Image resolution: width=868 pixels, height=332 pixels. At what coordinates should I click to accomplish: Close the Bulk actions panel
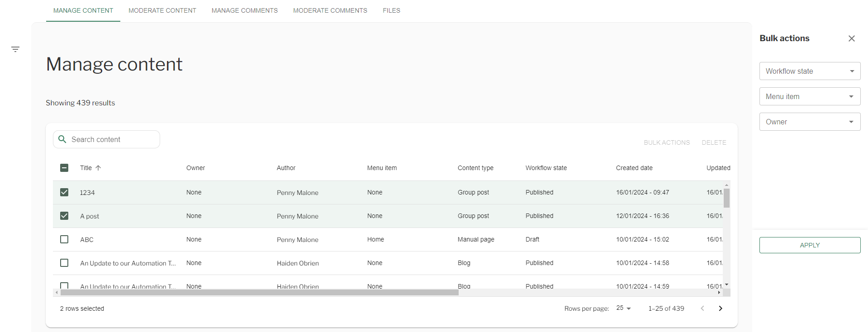tap(851, 38)
